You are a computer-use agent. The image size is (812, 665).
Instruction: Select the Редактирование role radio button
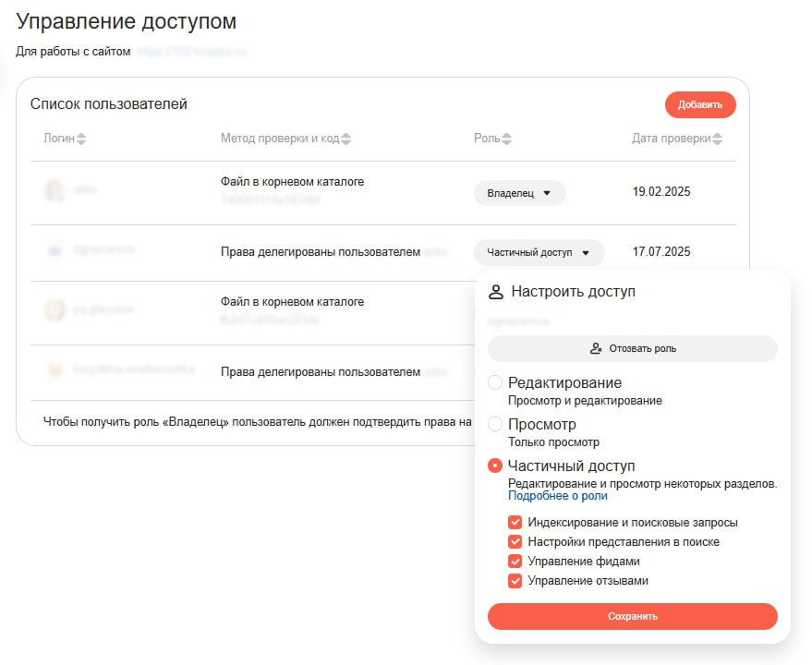[495, 382]
